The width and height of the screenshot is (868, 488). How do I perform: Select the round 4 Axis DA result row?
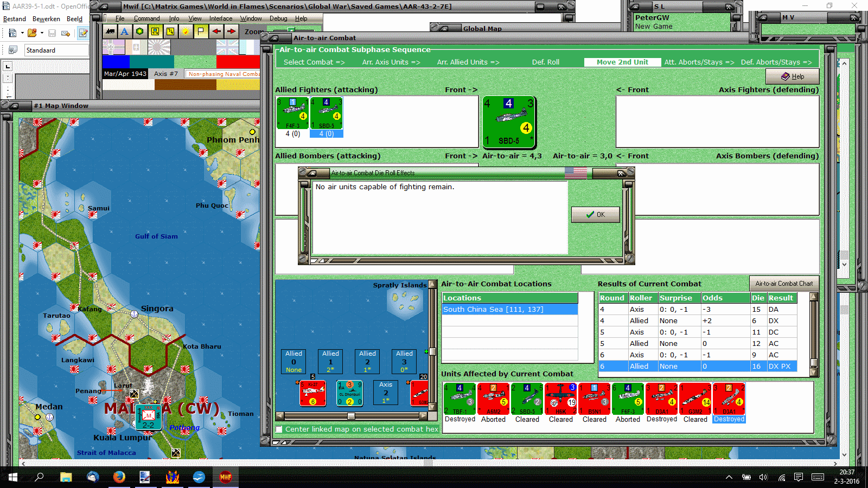698,310
